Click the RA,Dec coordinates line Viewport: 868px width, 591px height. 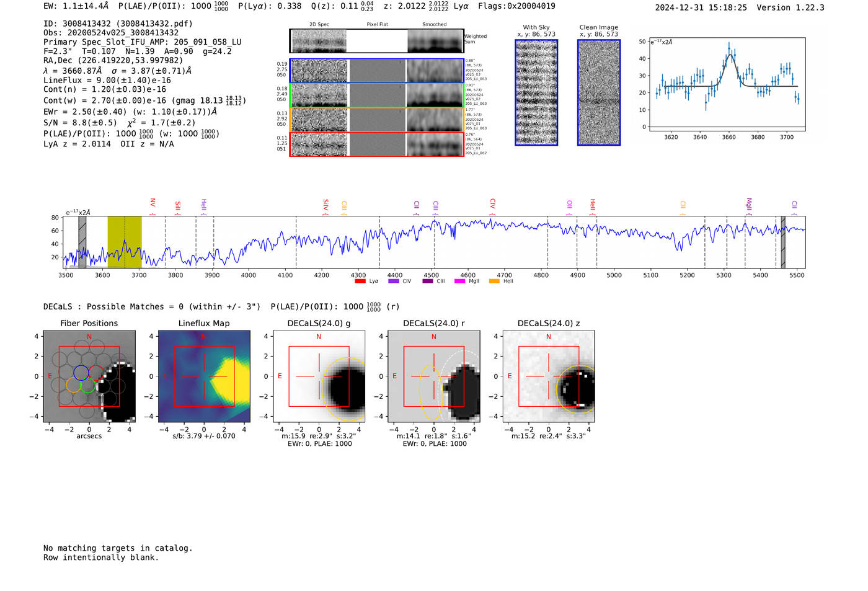tap(113, 60)
